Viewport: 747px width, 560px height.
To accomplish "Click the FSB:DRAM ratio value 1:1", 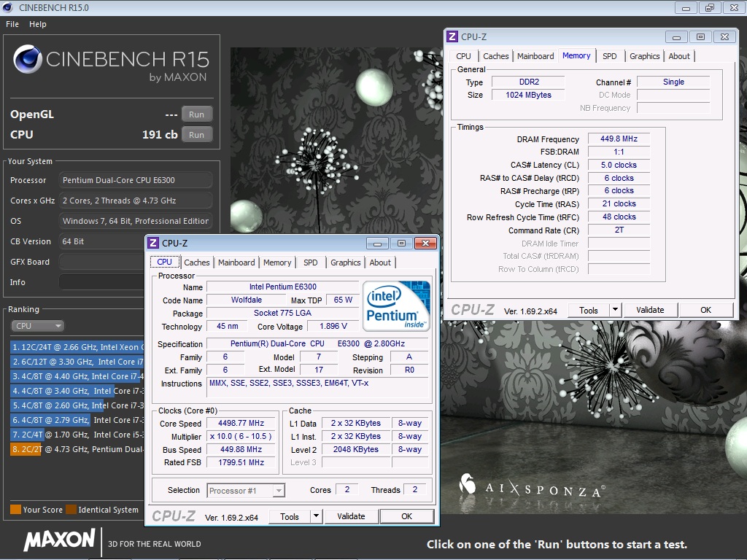I will tap(619, 152).
